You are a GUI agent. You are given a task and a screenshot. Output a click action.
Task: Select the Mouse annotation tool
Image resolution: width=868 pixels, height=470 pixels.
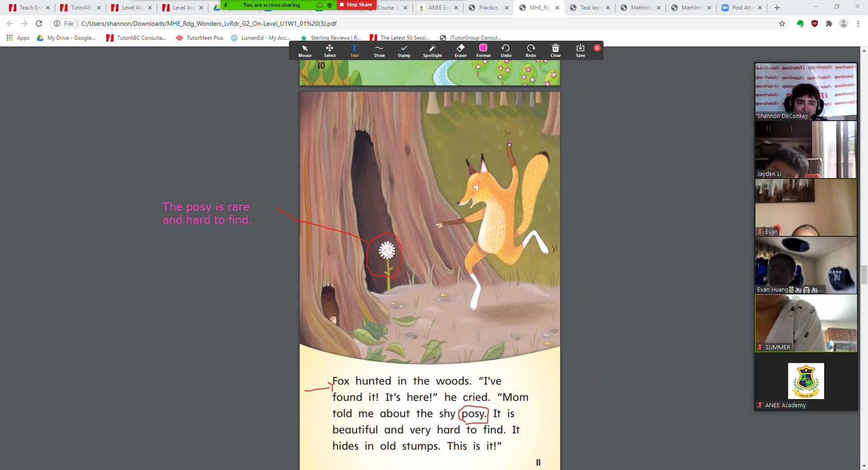tap(305, 51)
